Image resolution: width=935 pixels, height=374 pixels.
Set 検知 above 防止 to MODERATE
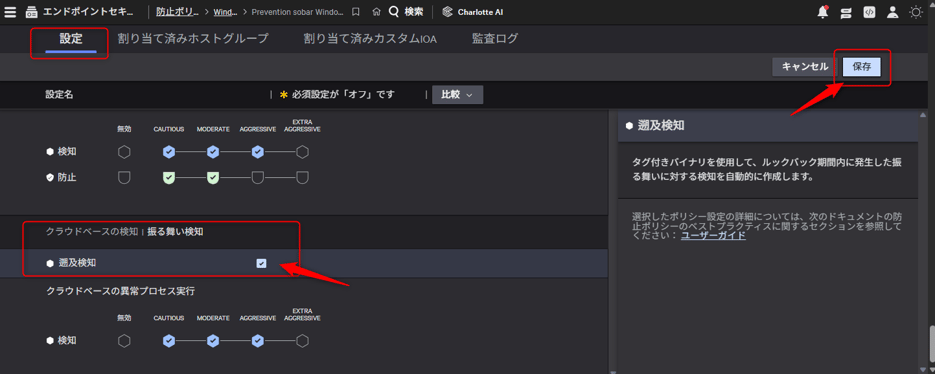pyautogui.click(x=213, y=152)
